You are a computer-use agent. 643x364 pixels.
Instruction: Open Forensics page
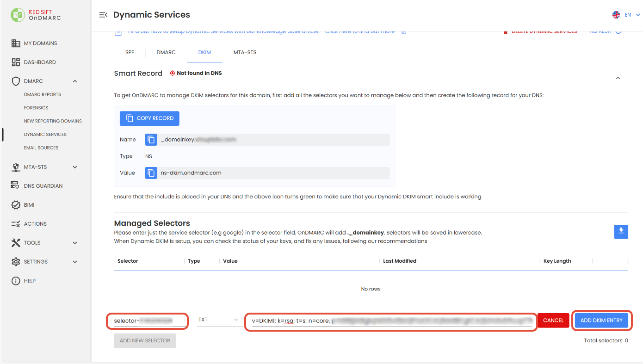(x=36, y=108)
